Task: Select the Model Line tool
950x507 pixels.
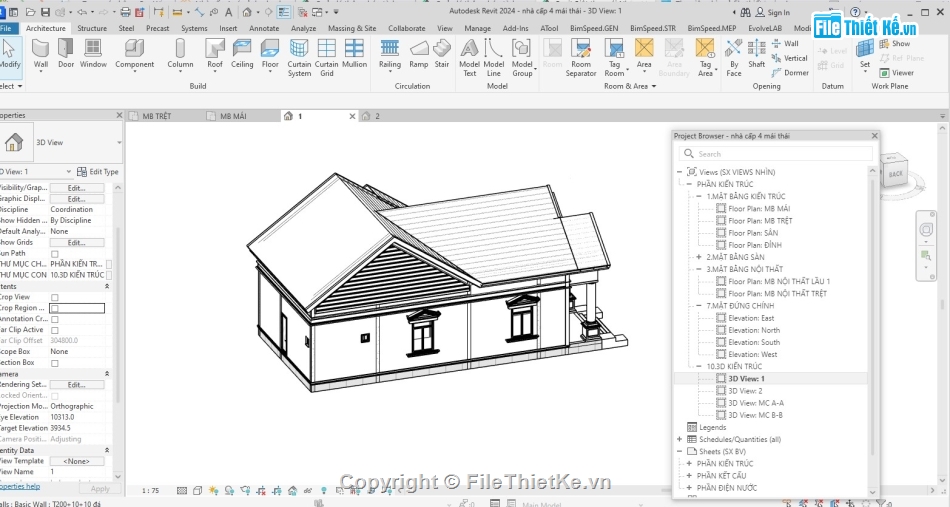Action: pos(494,58)
